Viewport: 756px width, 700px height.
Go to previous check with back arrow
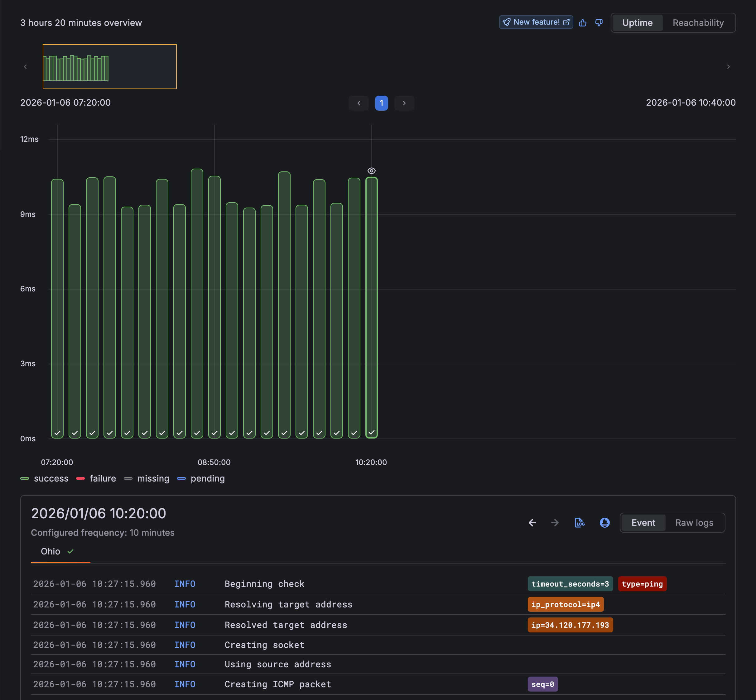(532, 522)
